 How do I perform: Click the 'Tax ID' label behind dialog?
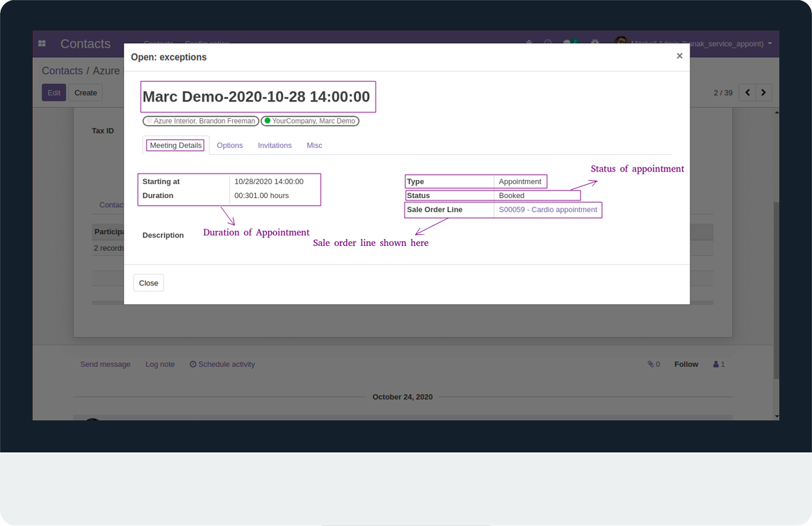click(x=102, y=131)
